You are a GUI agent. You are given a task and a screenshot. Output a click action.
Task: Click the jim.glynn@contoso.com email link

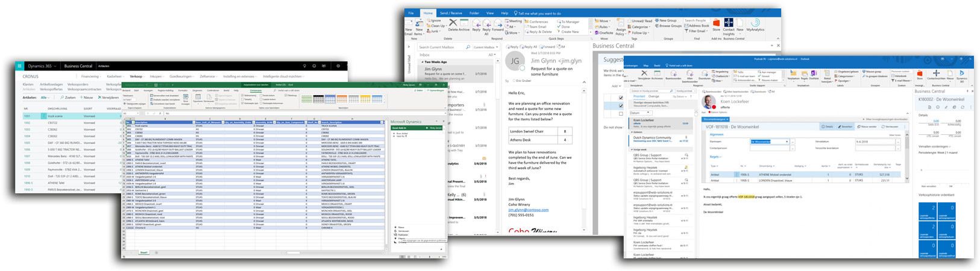pyautogui.click(x=529, y=210)
